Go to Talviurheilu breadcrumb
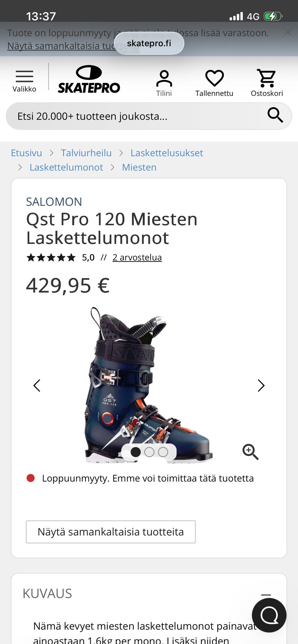The image size is (298, 644). [x=86, y=153]
